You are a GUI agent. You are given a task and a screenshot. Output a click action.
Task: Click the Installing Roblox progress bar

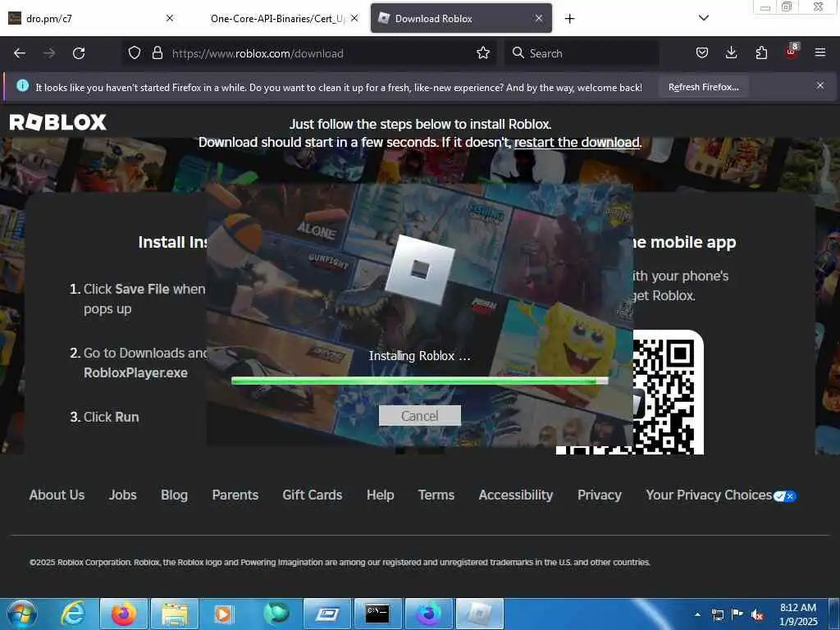419,381
